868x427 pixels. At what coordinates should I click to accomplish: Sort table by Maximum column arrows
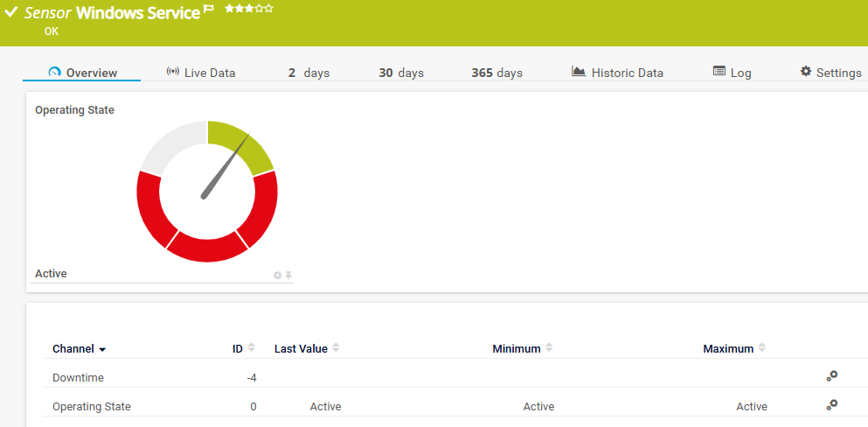tap(761, 348)
